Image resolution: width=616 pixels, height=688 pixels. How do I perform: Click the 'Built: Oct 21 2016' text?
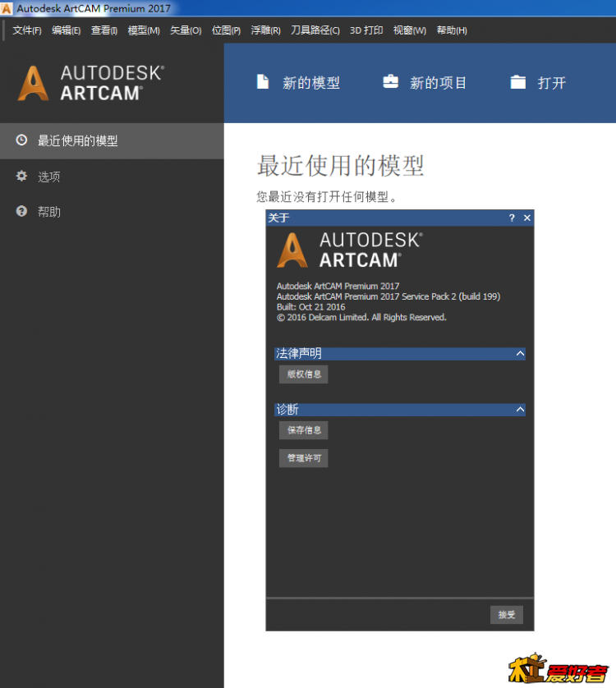(310, 307)
